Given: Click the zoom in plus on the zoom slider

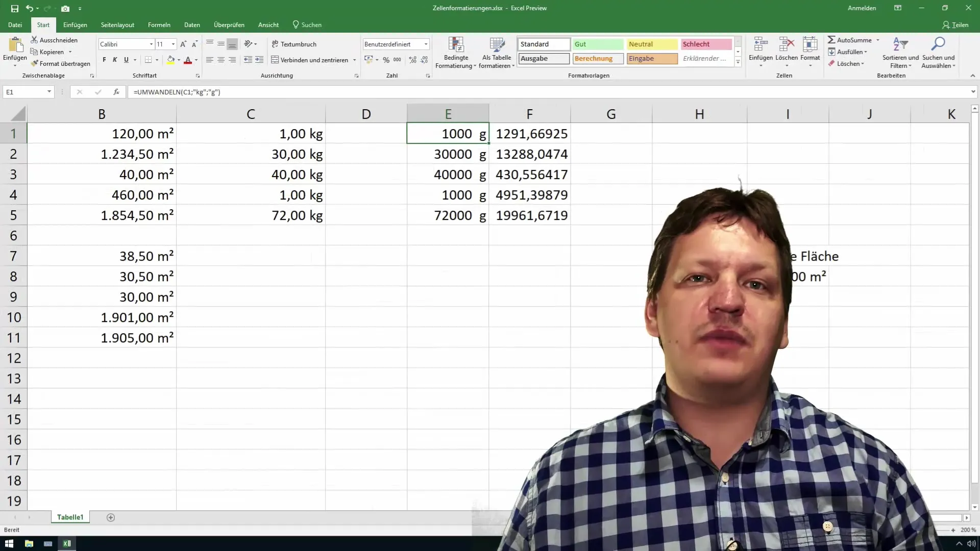Looking at the screenshot, I should point(953,530).
